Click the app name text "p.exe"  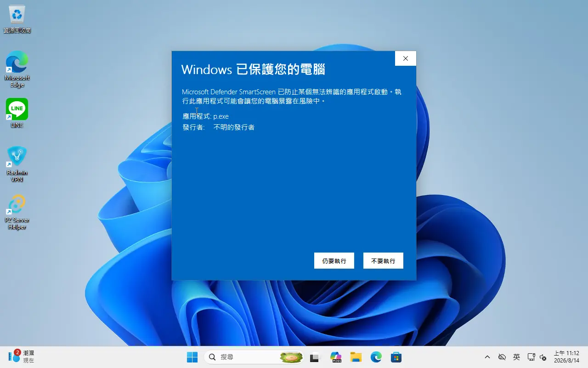coord(221,116)
